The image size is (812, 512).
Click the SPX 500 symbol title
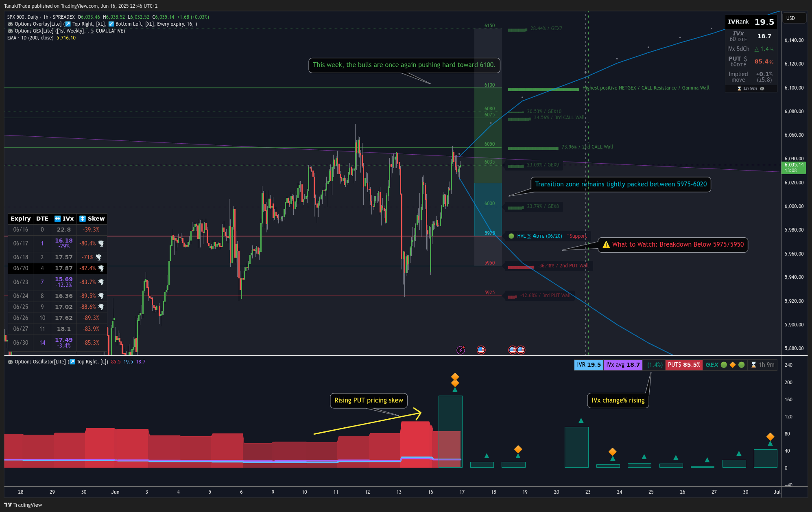point(41,17)
